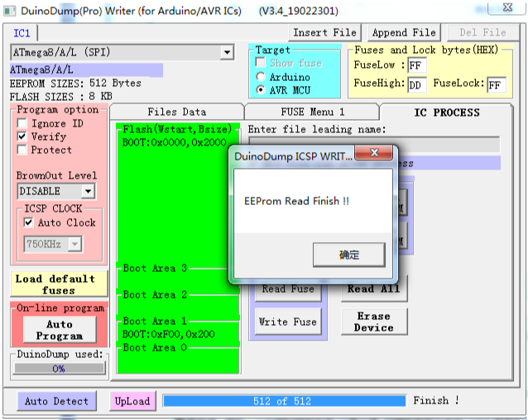Click the FuseLock hex input field
528x420 pixels.
point(497,84)
